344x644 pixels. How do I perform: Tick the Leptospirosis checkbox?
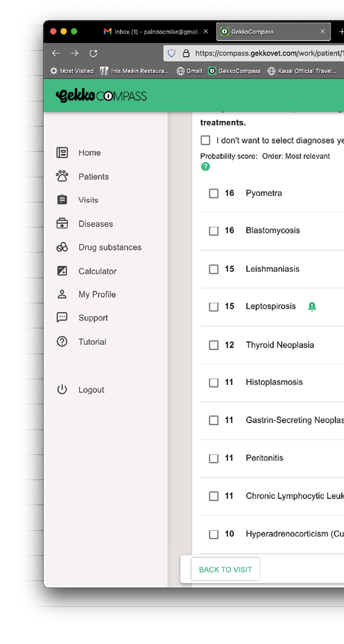pyautogui.click(x=214, y=307)
